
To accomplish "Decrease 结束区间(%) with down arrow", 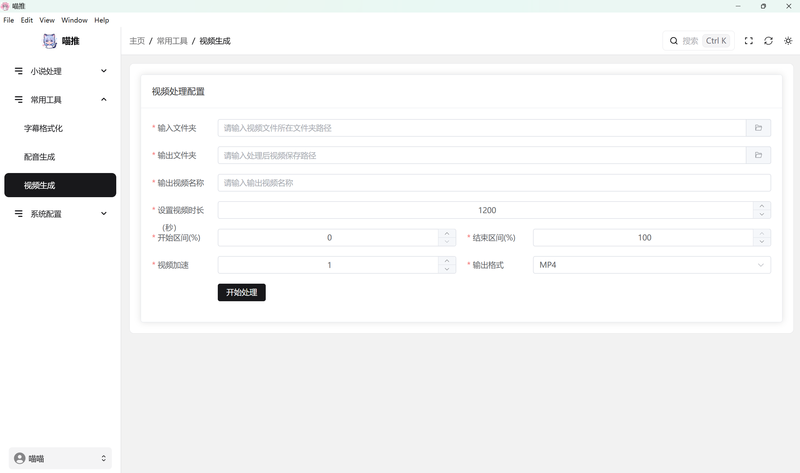I will (762, 242).
